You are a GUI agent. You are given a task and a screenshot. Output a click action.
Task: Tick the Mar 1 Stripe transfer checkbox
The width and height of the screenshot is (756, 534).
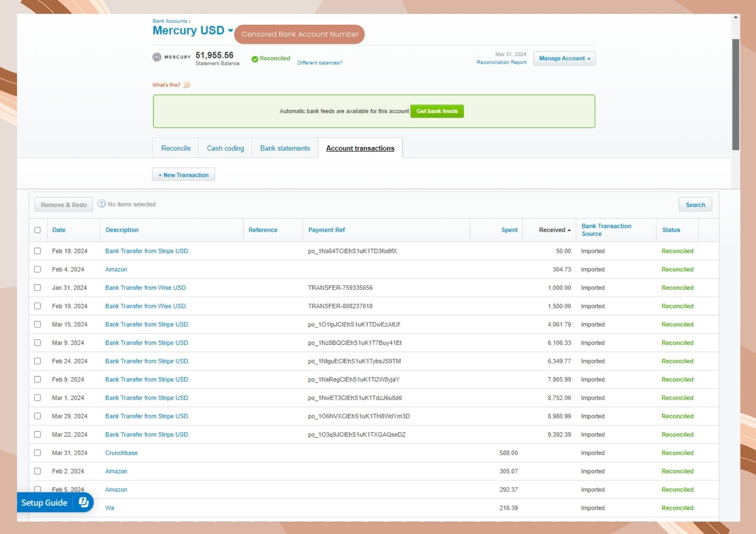37,398
